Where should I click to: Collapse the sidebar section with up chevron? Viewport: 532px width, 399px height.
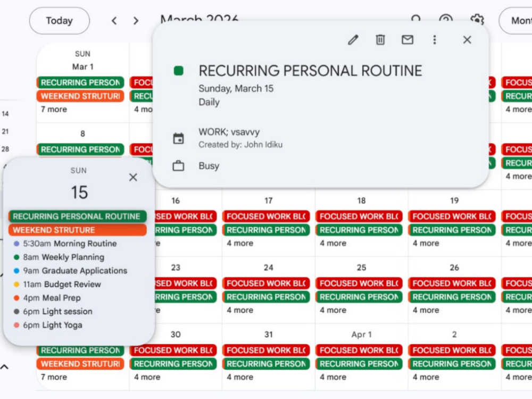4,367
